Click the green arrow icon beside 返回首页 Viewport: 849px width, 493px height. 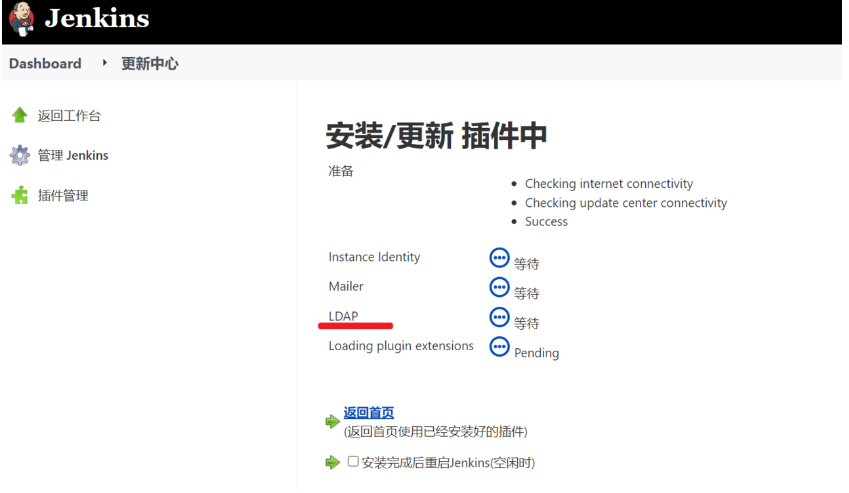point(332,421)
